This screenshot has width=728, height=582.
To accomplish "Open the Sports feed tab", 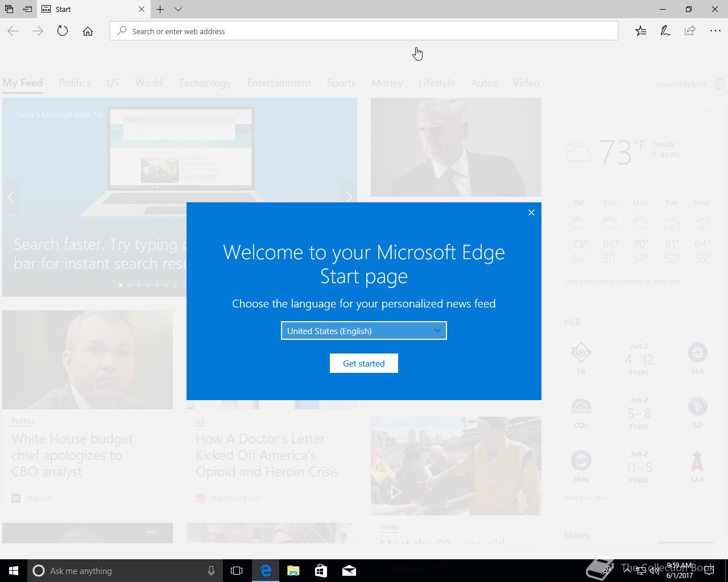I will click(341, 83).
